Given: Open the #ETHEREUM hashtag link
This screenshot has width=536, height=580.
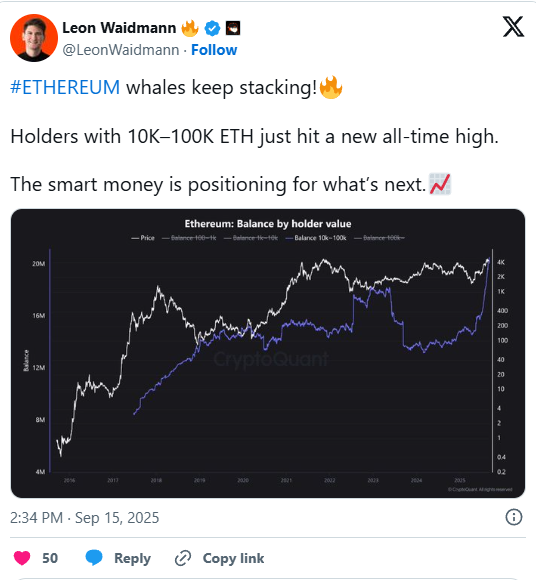Looking at the screenshot, I should [65, 88].
